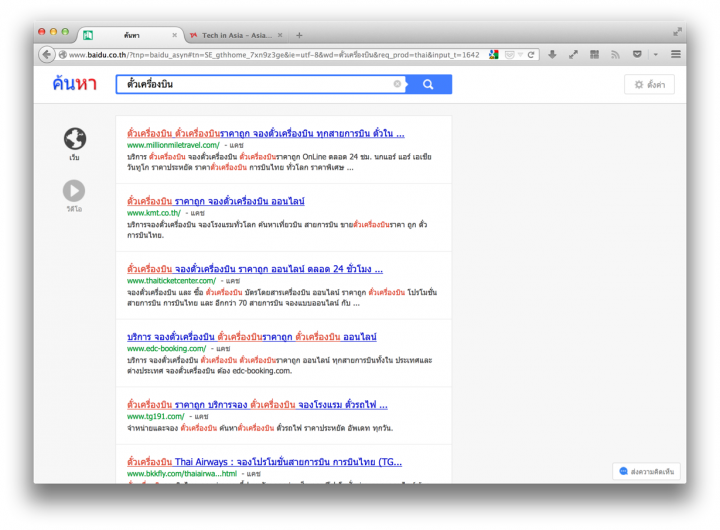Screen dimensions: 720x530
Task: Open the grid apps toolbar icon
Action: click(594, 55)
